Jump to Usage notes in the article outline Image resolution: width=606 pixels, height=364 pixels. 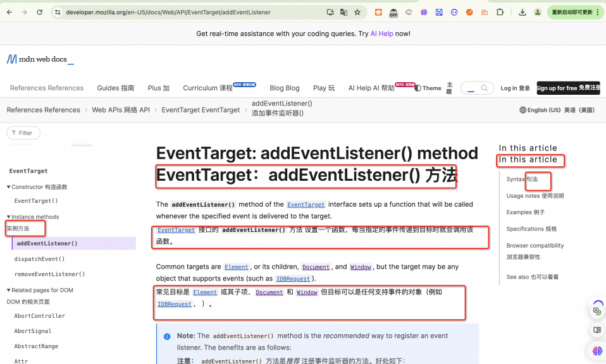pyautogui.click(x=535, y=196)
